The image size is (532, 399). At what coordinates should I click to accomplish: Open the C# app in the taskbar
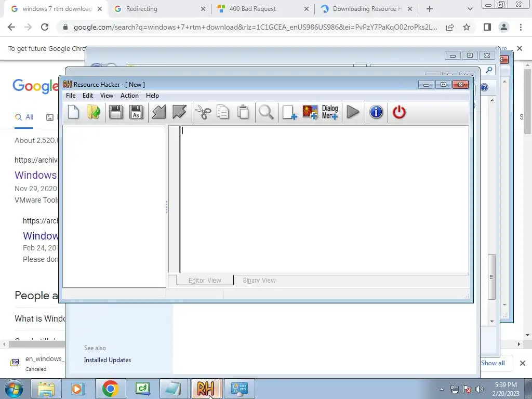pos(142,389)
